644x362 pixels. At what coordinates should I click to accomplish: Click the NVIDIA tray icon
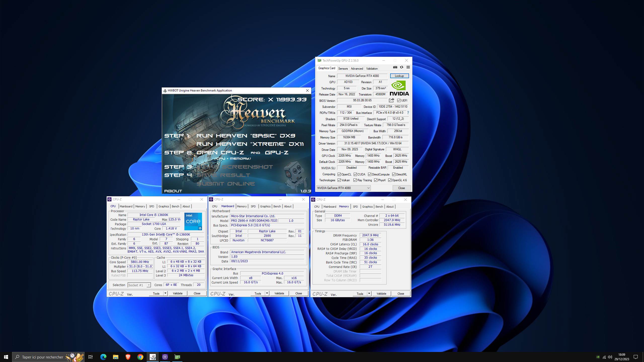click(x=598, y=357)
